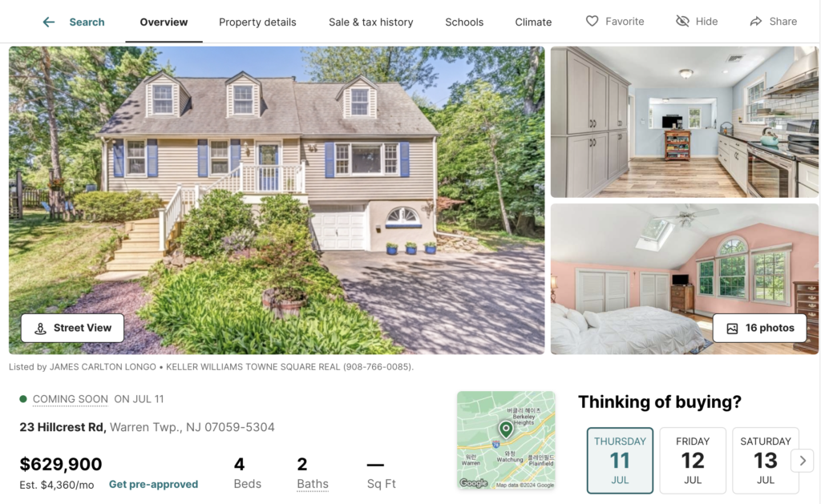This screenshot has height=504, width=821.
Task: Click the green location pin on the map
Action: (506, 429)
